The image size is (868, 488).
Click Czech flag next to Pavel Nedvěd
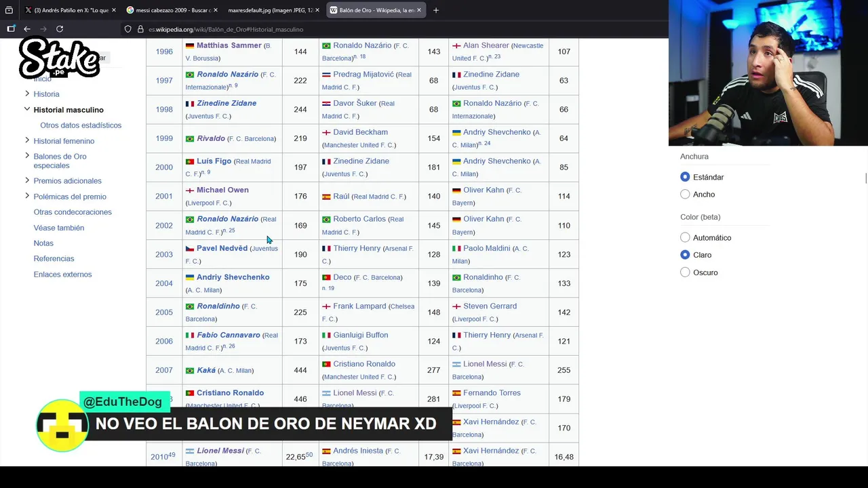click(190, 249)
